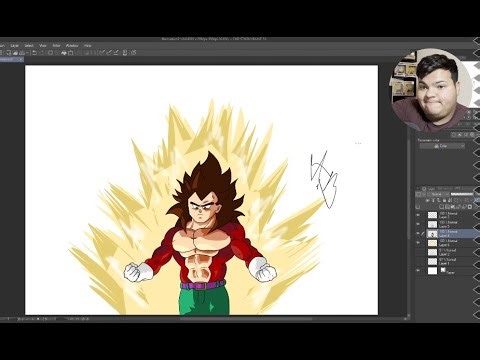Click the canvas horizontal scrollbar
The height and width of the screenshot is (360, 480).
coord(247,319)
